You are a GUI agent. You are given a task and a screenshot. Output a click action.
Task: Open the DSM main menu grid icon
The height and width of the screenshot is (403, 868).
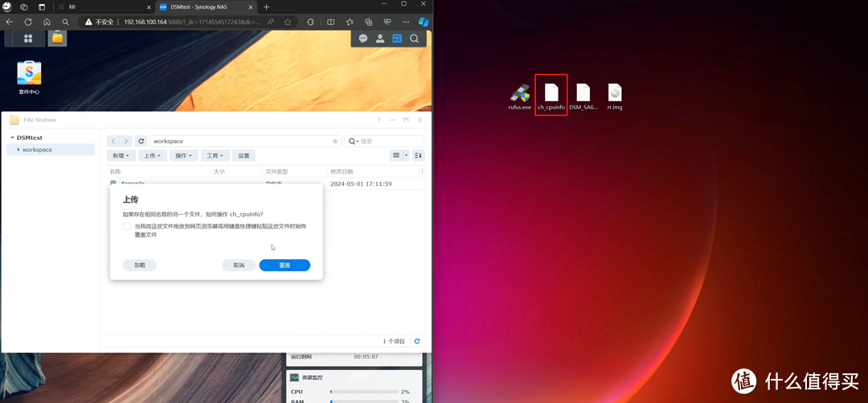point(28,38)
